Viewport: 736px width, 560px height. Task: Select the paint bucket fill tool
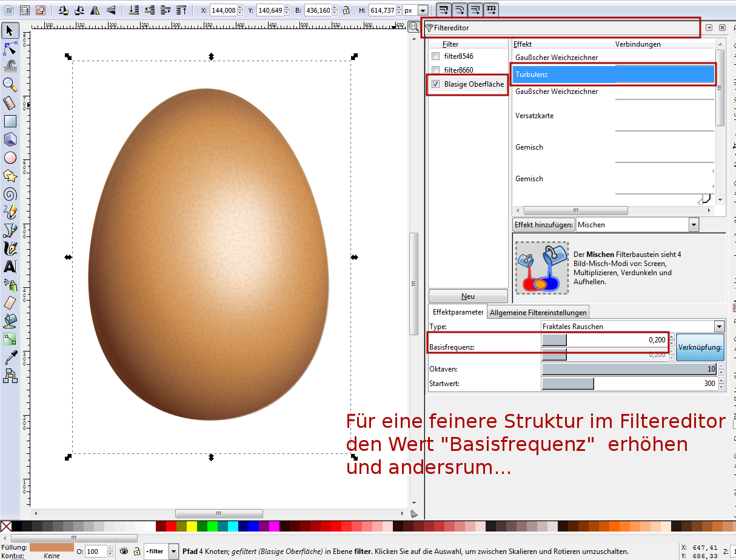click(10, 321)
